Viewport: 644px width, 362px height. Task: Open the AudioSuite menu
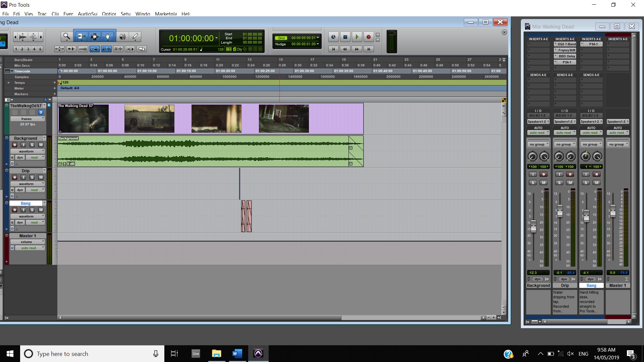(88, 14)
